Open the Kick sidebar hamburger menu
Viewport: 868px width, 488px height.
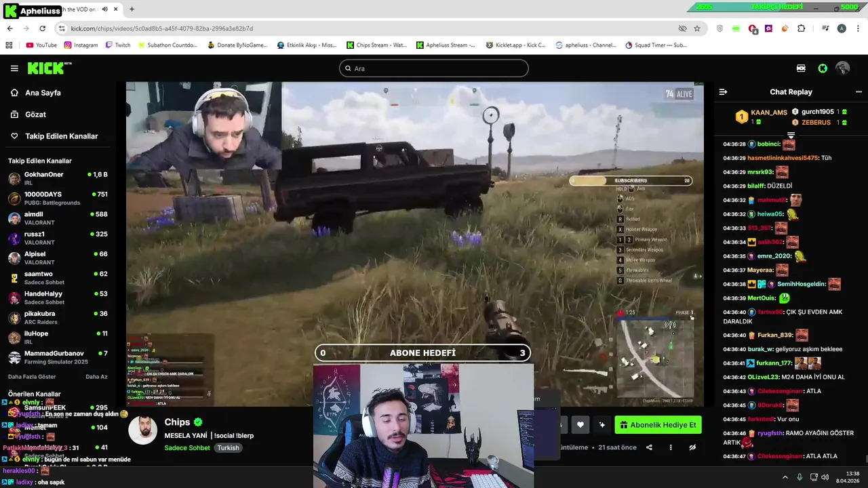point(14,68)
